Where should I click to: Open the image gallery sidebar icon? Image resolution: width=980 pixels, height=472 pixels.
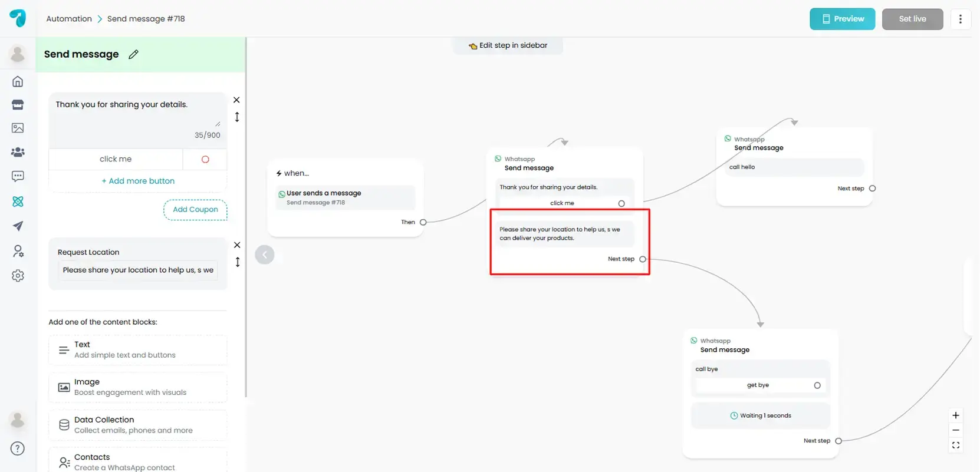point(18,128)
